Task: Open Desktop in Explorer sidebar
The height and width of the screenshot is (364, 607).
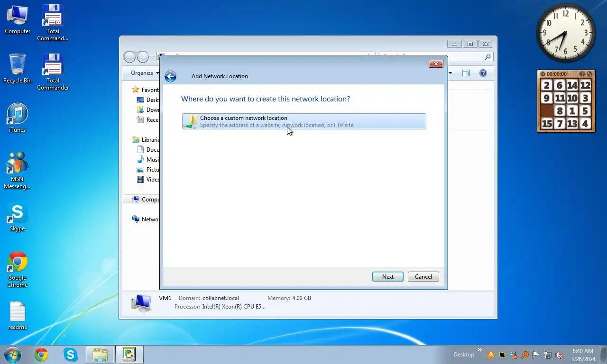Action: pyautogui.click(x=148, y=100)
